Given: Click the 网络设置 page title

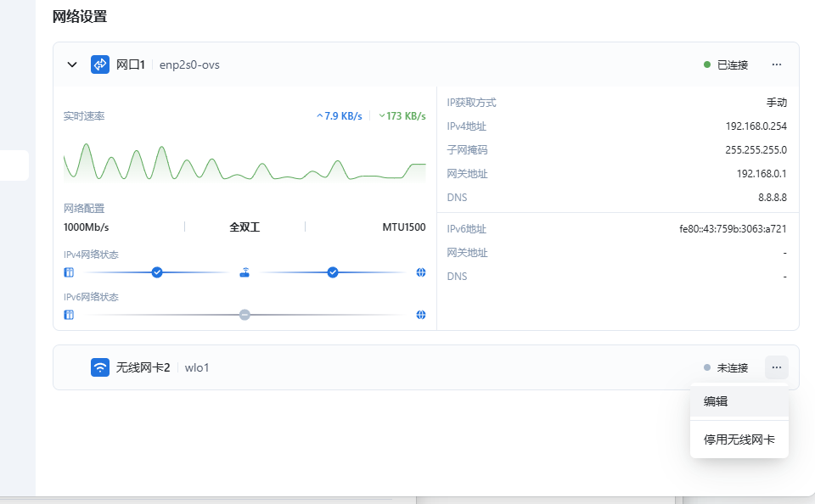Looking at the screenshot, I should pos(80,17).
